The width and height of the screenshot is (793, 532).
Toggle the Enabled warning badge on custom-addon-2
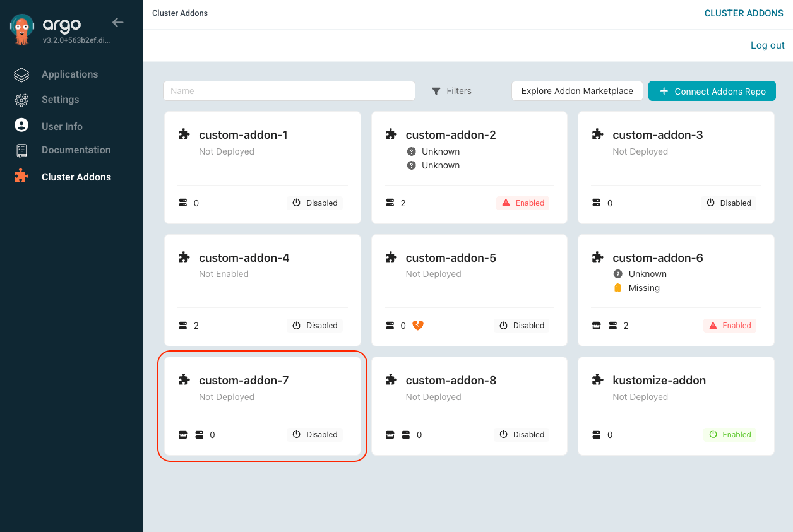click(523, 203)
